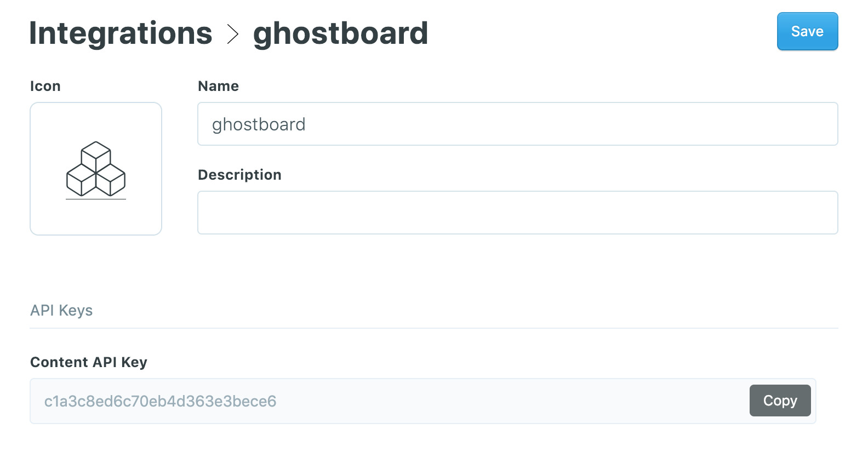This screenshot has width=868, height=469.
Task: Click the bottom-left cube of the icon
Action: 81,180
